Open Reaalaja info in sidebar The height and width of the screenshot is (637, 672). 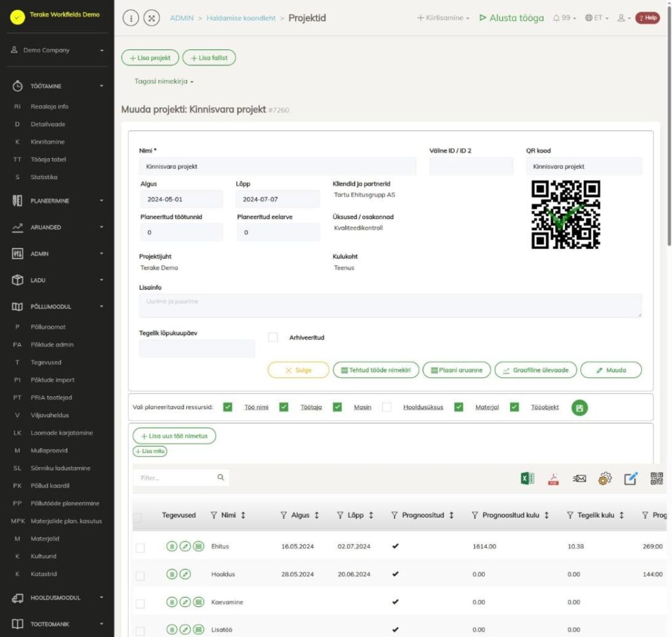(x=49, y=106)
